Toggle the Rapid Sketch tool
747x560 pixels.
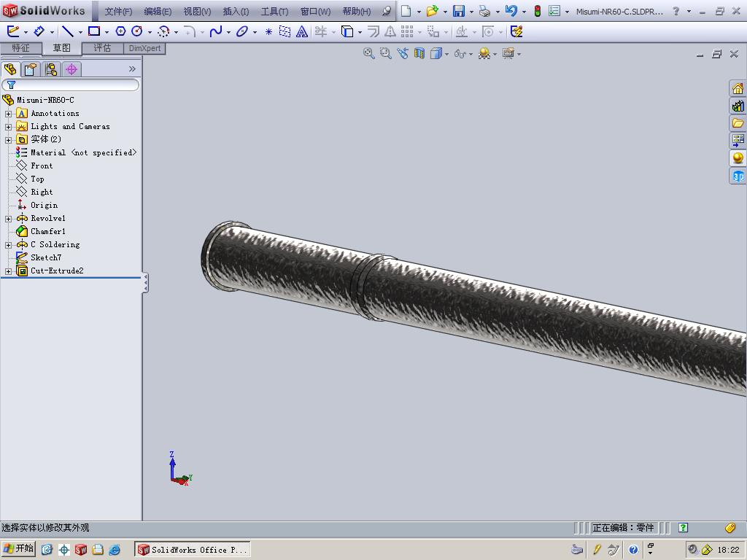coord(516,31)
